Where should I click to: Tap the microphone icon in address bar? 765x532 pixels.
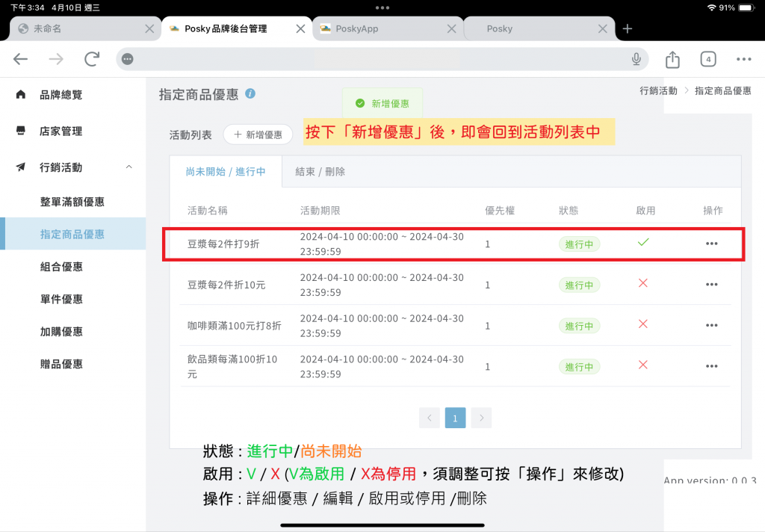[637, 59]
